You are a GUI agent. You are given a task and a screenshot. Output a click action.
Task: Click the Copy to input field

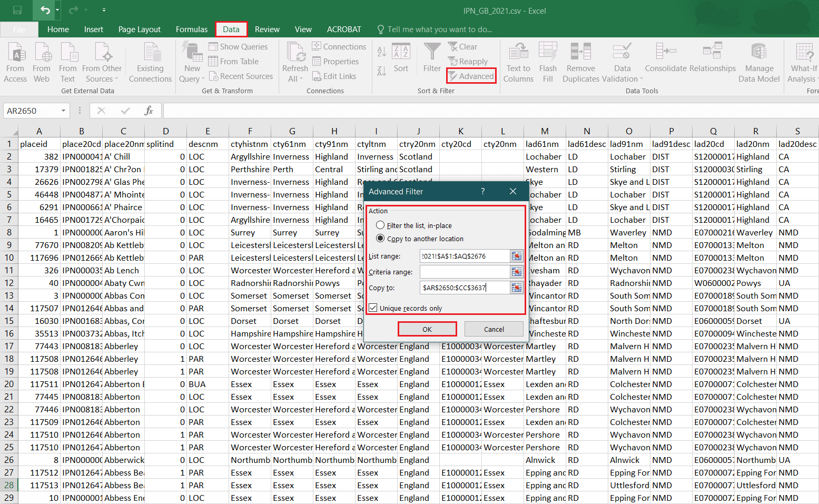(465, 288)
